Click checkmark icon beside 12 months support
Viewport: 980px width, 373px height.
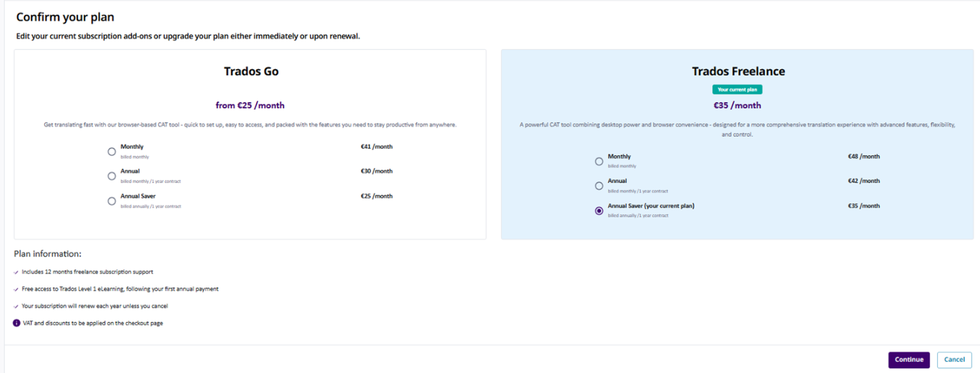click(17, 272)
